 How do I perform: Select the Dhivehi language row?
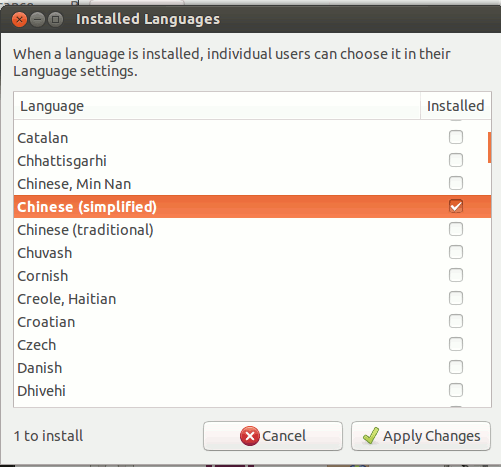[252, 391]
